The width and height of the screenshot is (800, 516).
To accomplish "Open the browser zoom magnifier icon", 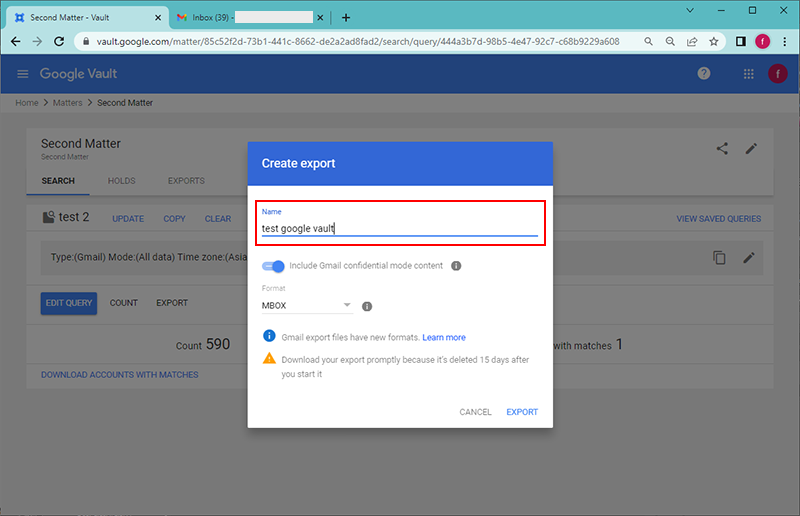I will [670, 42].
